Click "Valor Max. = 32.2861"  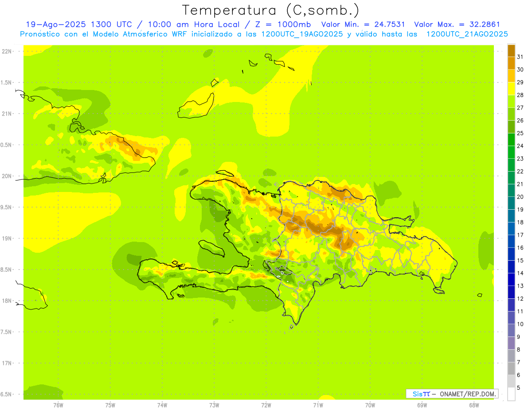(457, 25)
